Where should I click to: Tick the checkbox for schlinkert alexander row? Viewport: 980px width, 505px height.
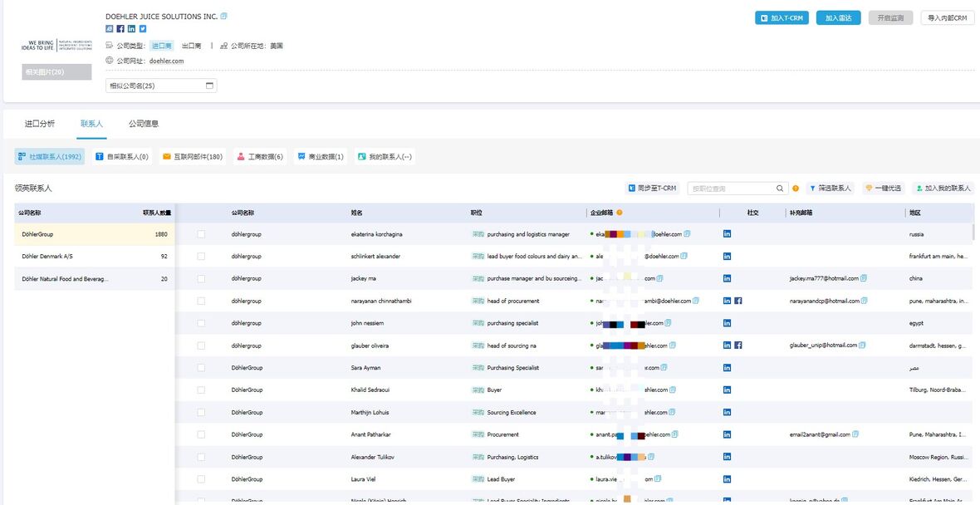click(201, 257)
